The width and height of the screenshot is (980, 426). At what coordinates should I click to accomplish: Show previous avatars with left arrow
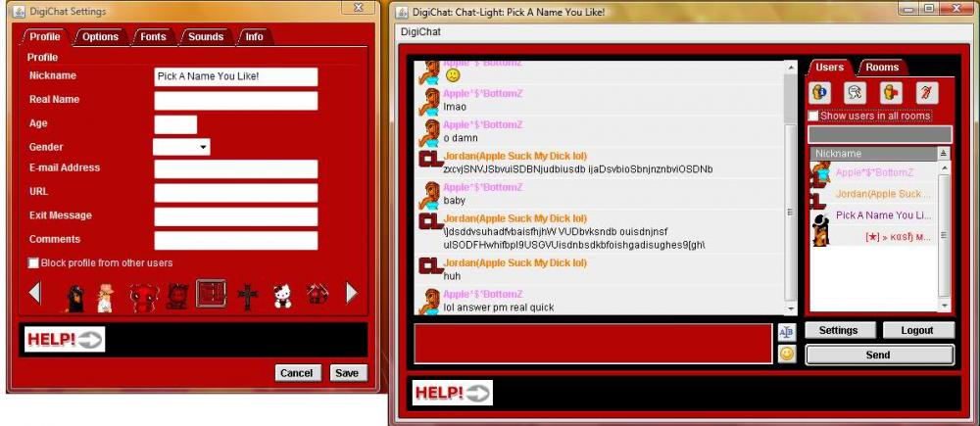pos(35,293)
